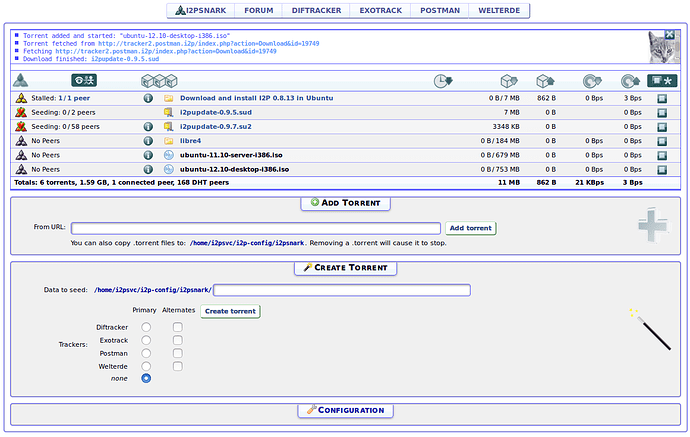Select Postman as primary tracker
The height and width of the screenshot is (437, 690).
(147, 353)
